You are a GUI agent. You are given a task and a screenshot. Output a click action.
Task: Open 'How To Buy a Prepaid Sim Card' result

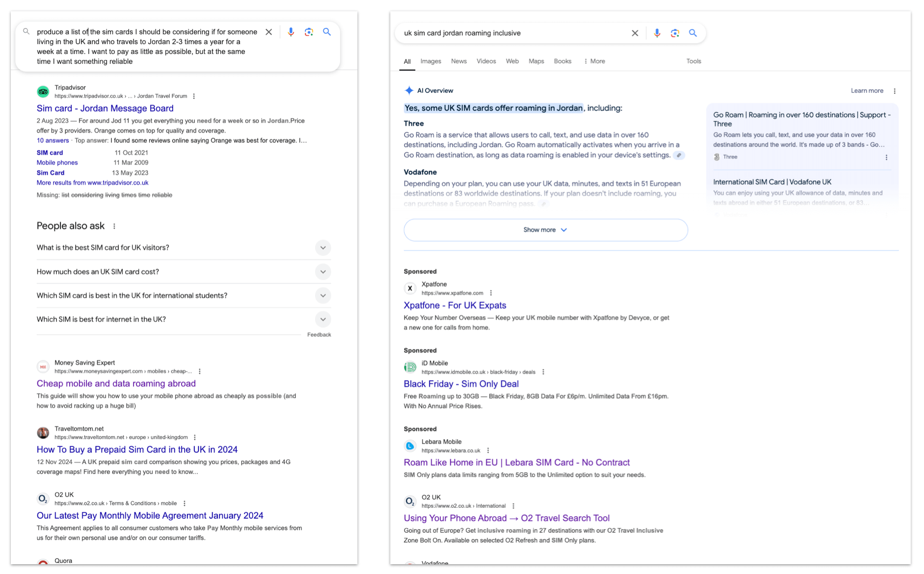tap(137, 449)
